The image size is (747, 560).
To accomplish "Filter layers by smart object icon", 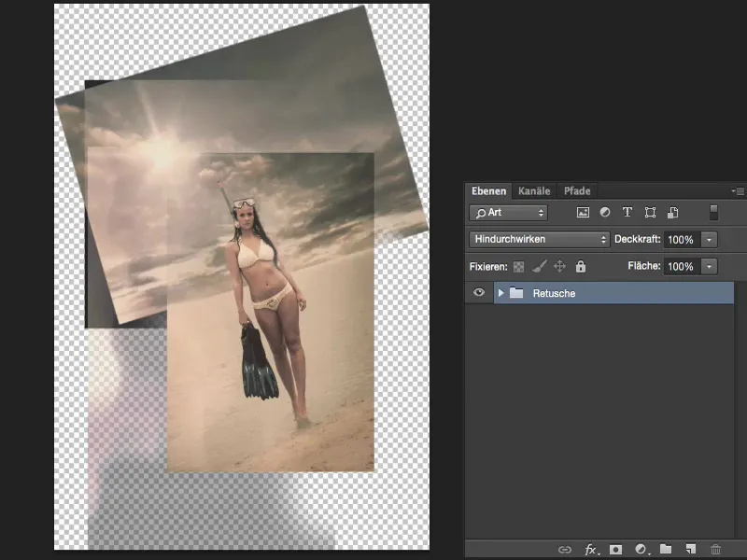I will coord(672,213).
